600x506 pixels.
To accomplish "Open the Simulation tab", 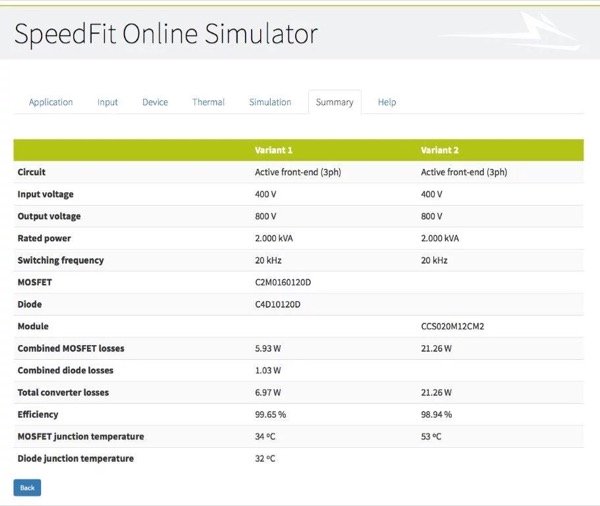I will click(x=270, y=102).
